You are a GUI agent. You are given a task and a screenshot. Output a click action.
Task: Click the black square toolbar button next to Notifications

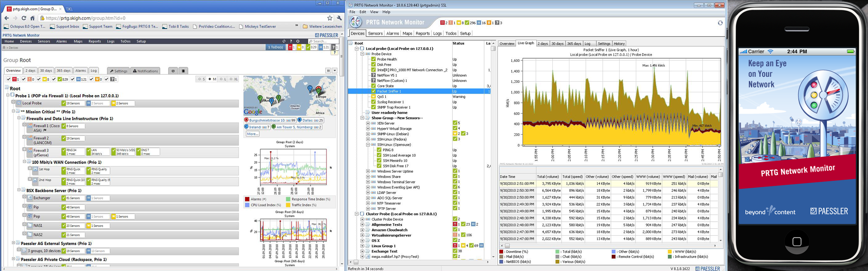pos(183,71)
